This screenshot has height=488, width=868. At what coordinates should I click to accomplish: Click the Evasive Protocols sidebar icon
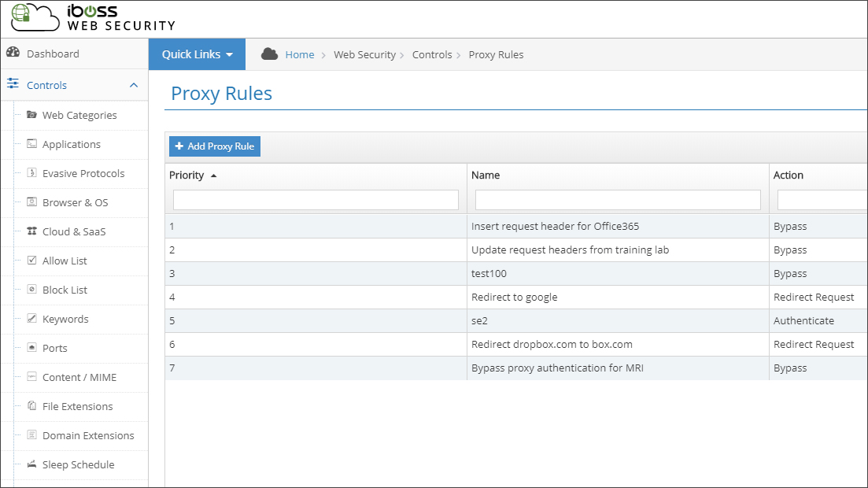tap(32, 173)
